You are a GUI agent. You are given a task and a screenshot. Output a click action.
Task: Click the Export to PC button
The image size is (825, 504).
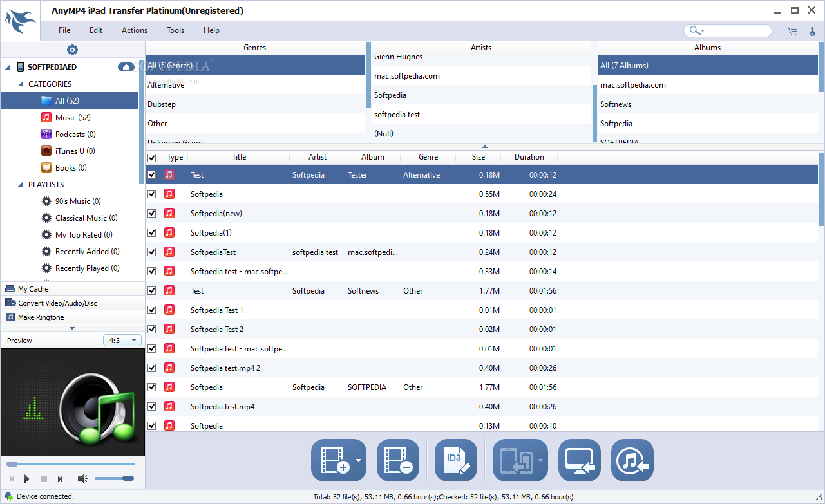tap(580, 460)
